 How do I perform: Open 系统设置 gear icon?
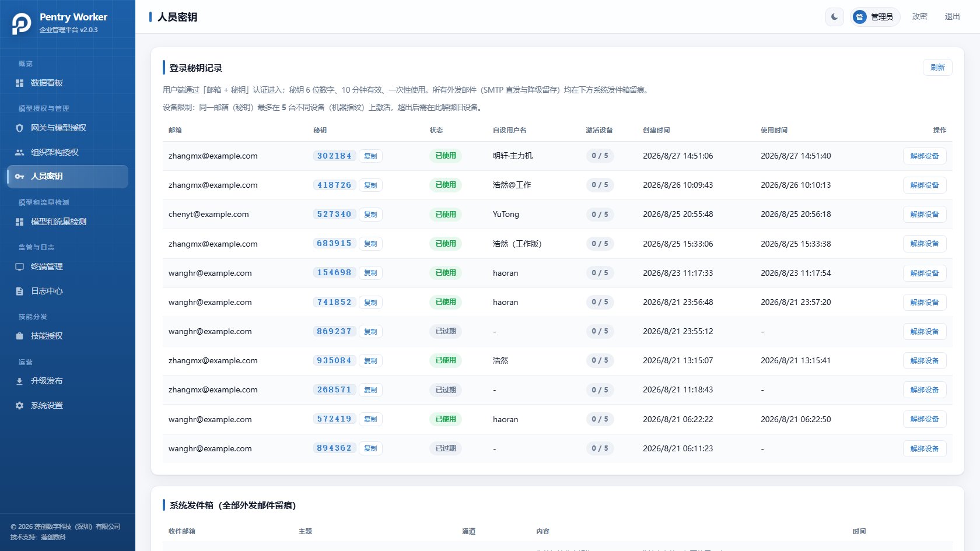(19, 405)
